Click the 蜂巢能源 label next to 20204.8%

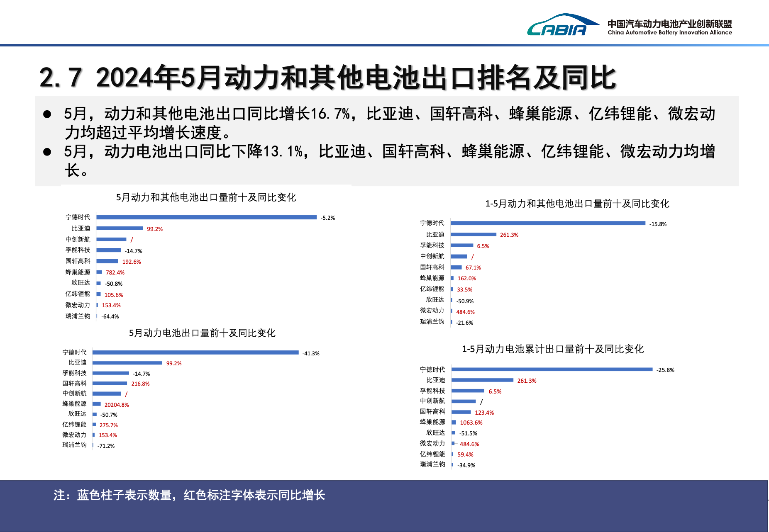(75, 403)
